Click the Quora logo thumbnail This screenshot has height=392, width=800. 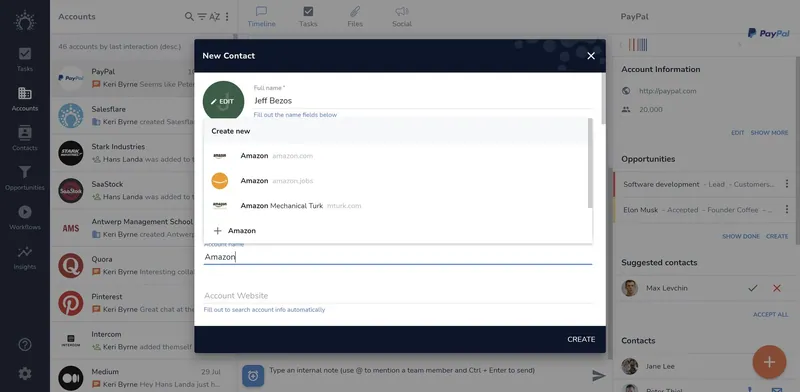[x=70, y=265]
